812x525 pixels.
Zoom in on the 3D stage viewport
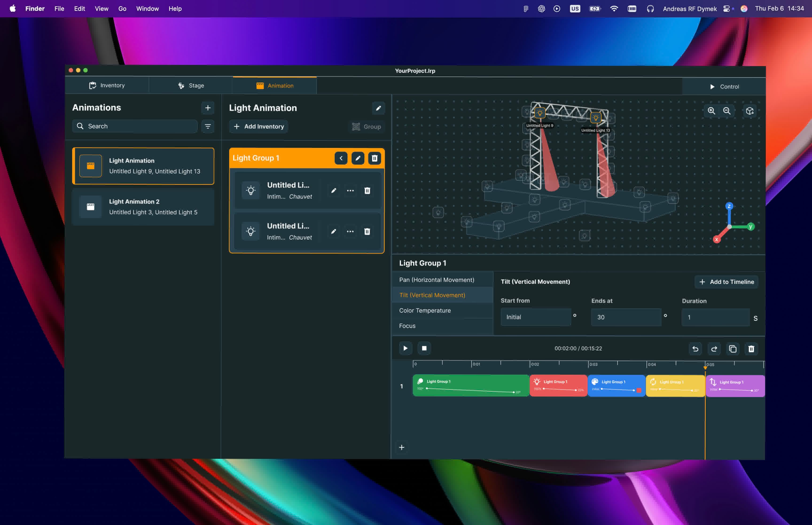pyautogui.click(x=711, y=111)
